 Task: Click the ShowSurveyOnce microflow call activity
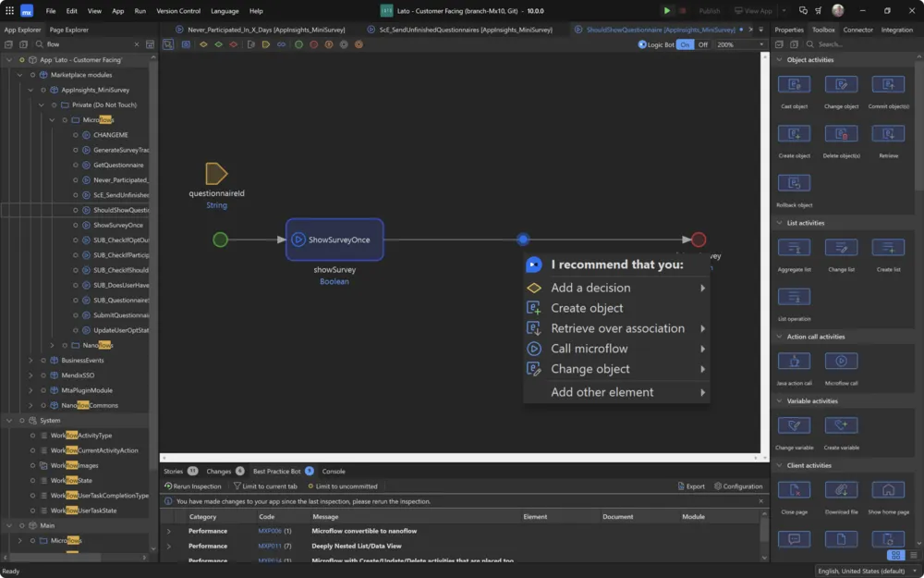click(x=334, y=240)
